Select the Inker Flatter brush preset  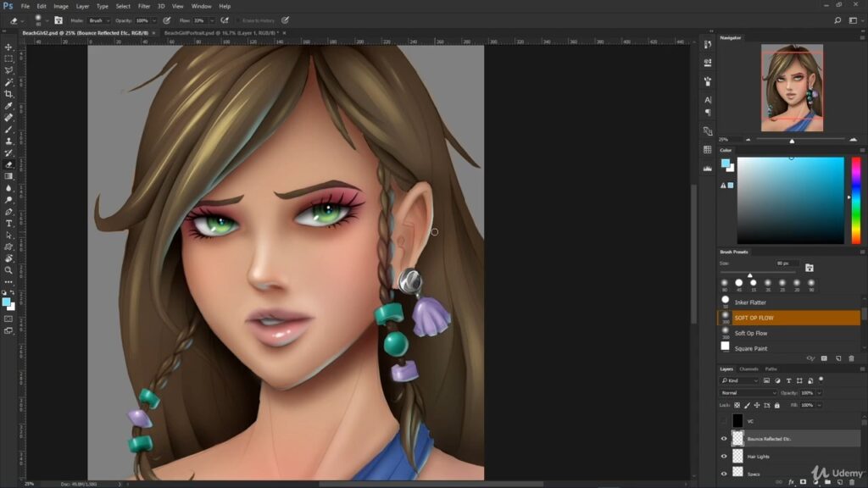pyautogui.click(x=789, y=302)
